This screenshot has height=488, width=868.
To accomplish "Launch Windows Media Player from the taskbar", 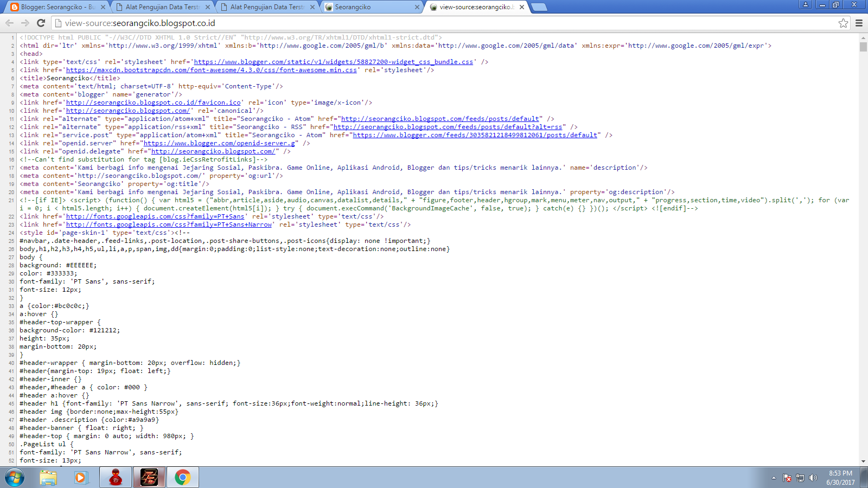I will [81, 478].
